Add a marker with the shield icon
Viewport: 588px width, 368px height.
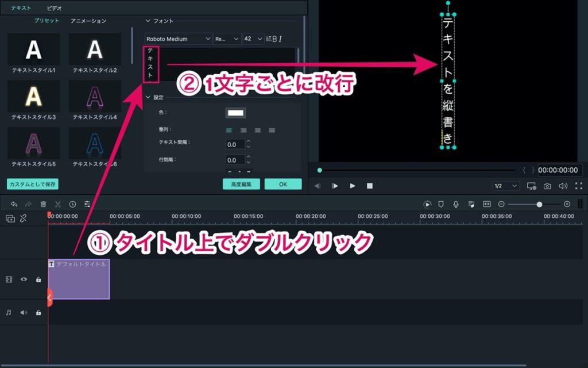[441, 204]
